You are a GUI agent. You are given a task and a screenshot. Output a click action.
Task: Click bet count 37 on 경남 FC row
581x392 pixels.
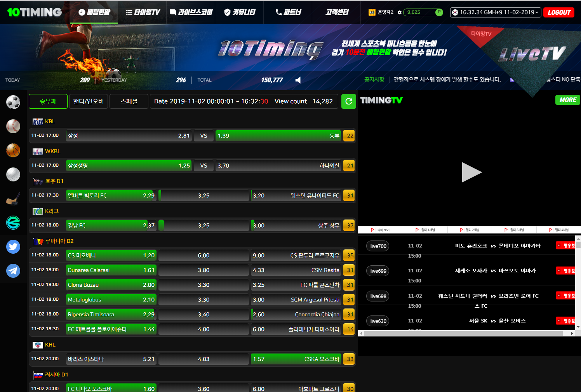pos(349,225)
